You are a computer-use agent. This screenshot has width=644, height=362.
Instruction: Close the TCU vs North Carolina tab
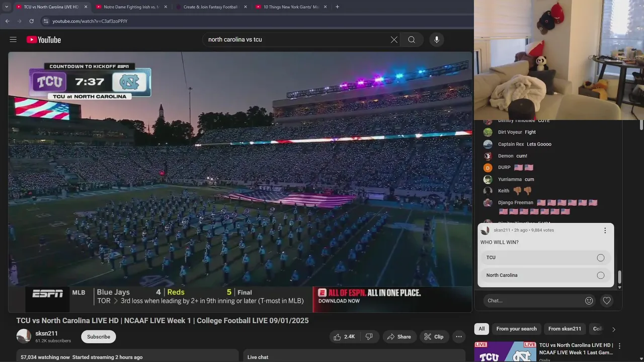coord(86,7)
